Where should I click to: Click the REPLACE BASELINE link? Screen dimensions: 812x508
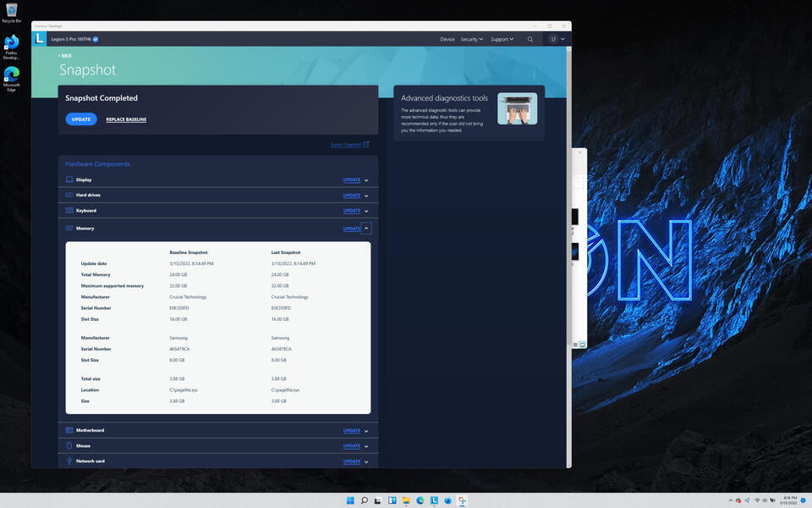(x=126, y=119)
